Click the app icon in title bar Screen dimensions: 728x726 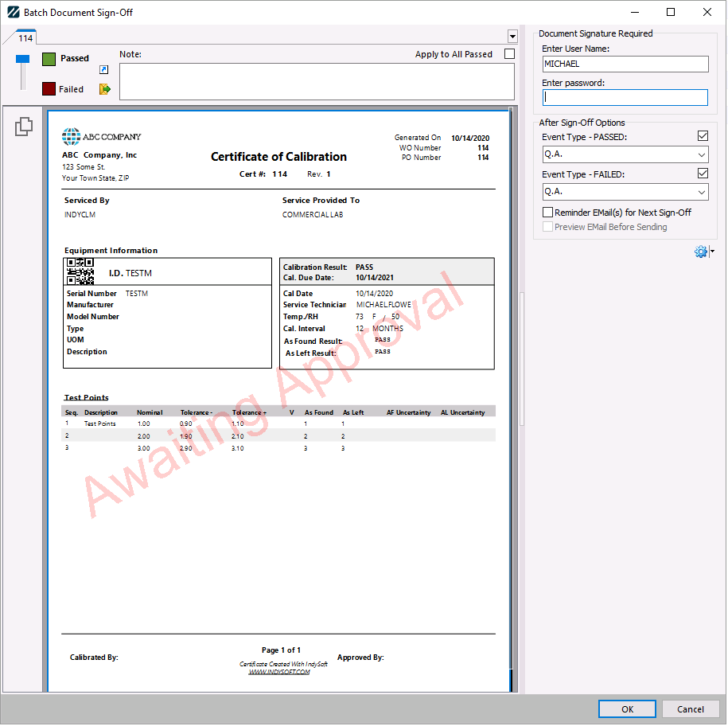coord(13,13)
